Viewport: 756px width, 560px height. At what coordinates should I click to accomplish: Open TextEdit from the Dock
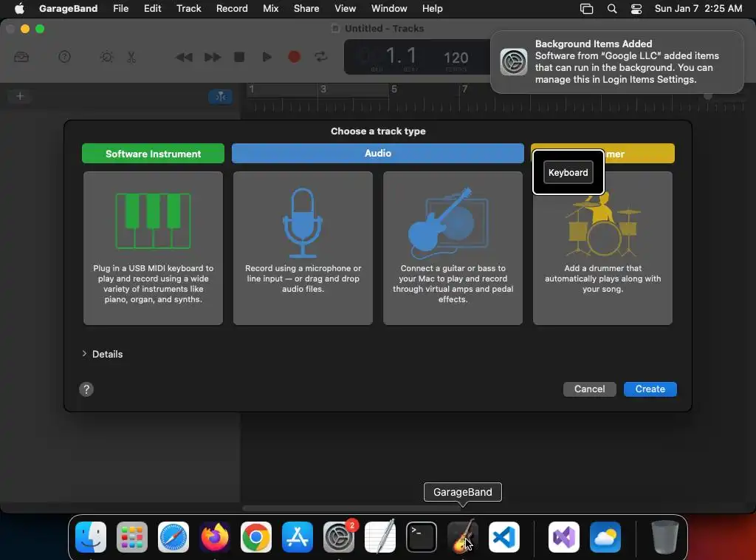pos(380,537)
